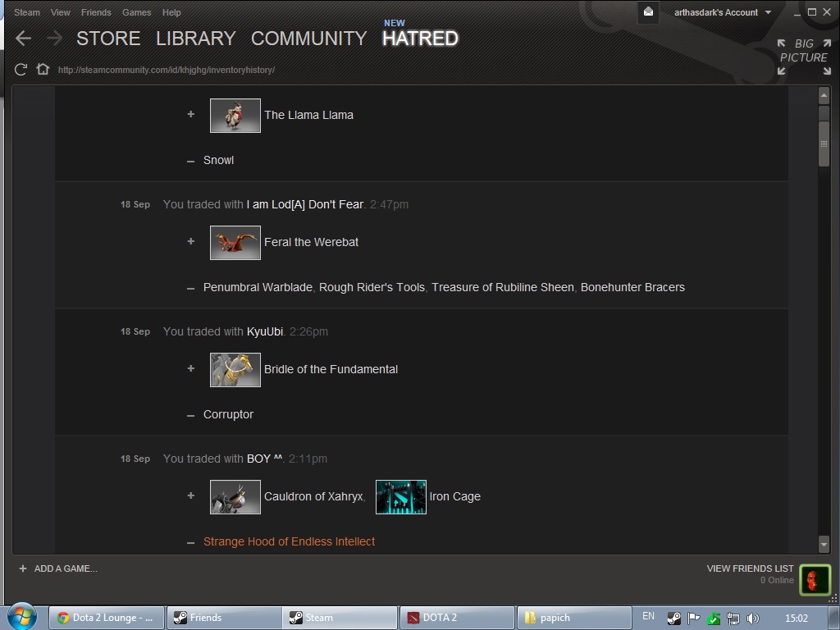
Task: Open BOY ^^ profile link
Action: point(264,459)
